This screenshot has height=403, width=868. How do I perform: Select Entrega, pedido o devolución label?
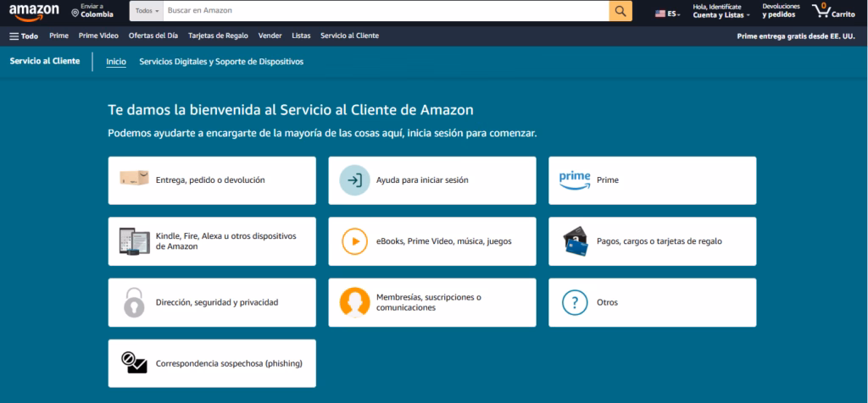pyautogui.click(x=210, y=180)
